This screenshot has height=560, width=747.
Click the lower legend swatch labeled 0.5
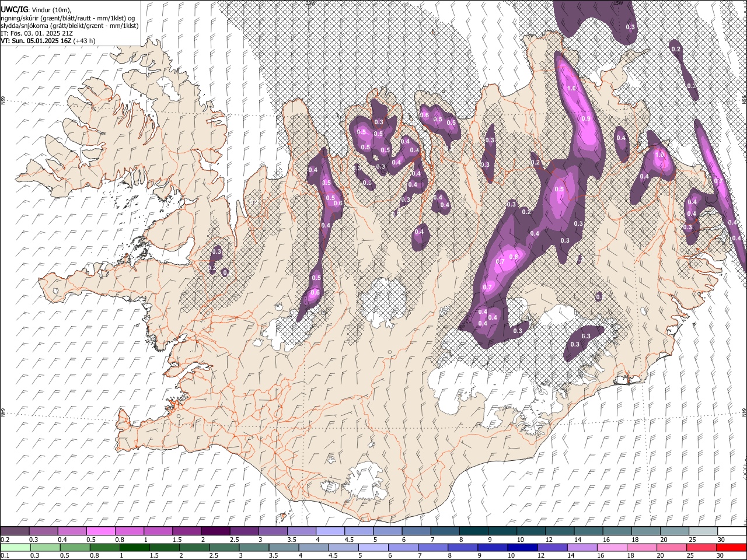75,547
